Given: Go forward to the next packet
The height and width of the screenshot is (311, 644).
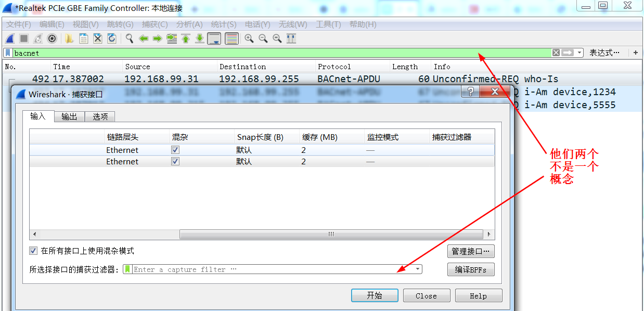Looking at the screenshot, I should tap(158, 38).
